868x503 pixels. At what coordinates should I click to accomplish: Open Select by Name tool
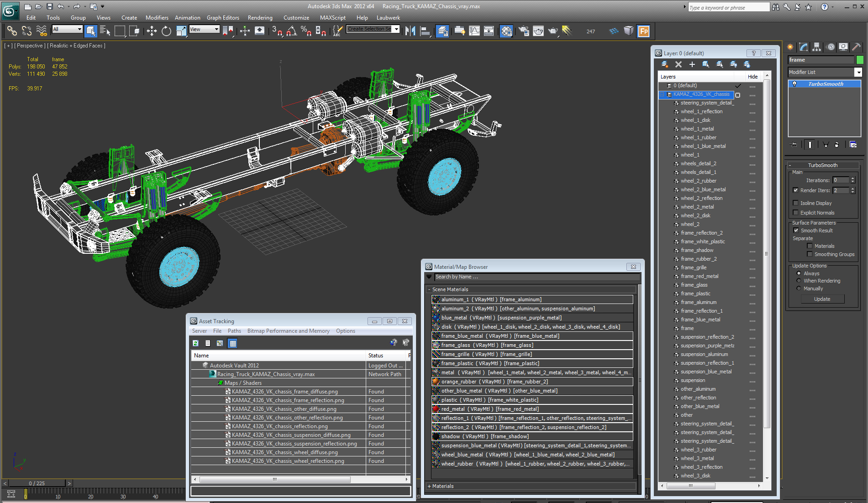pyautogui.click(x=105, y=31)
